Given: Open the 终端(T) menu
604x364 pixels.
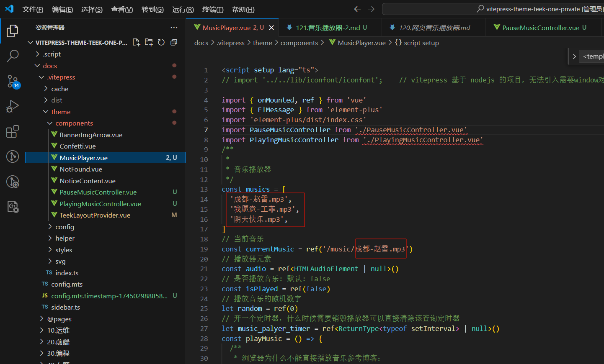Looking at the screenshot, I should click(213, 9).
